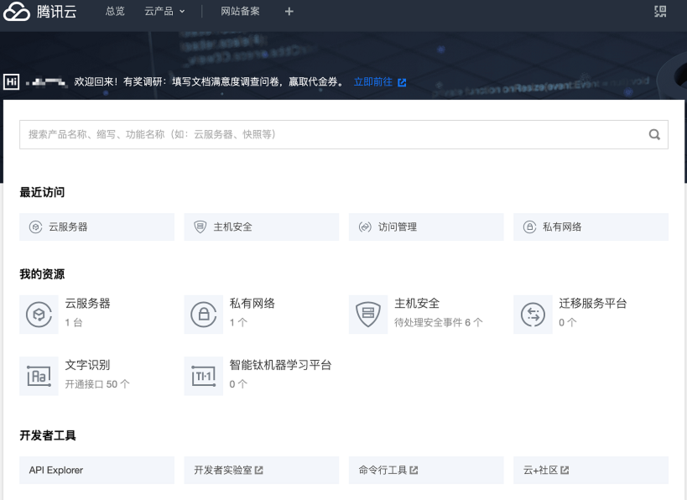
Task: Click the 私有网络 title in 我的资源
Action: click(x=252, y=303)
